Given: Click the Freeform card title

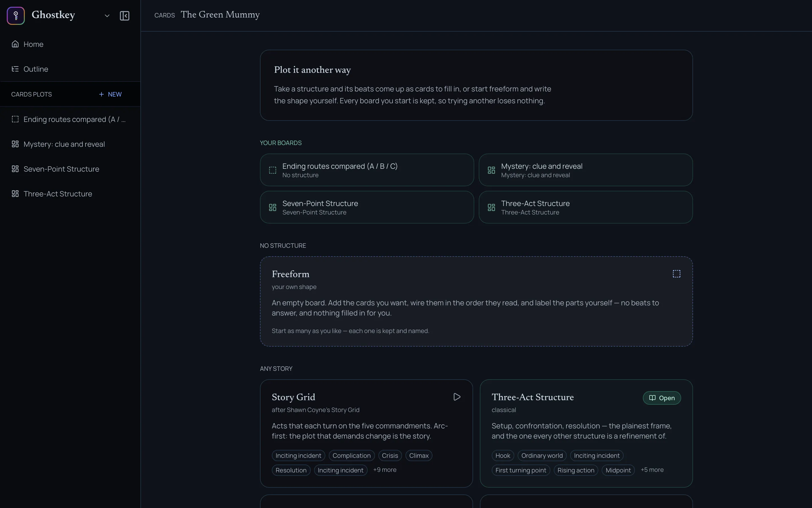Looking at the screenshot, I should pos(291,274).
